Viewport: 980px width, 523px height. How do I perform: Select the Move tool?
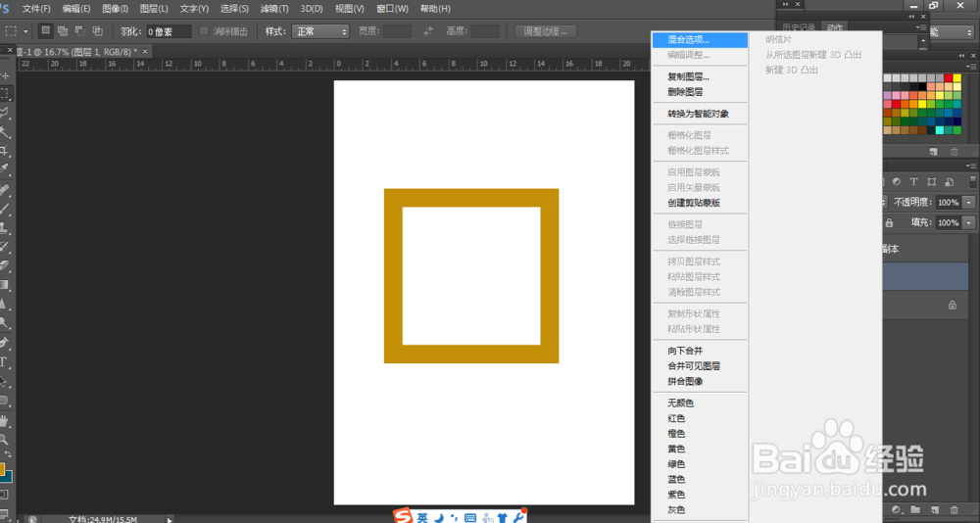point(5,76)
